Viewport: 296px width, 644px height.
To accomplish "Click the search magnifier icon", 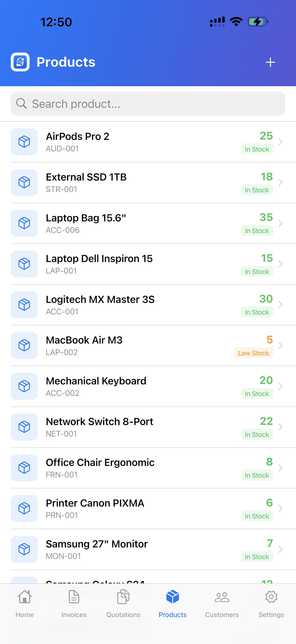I will pyautogui.click(x=22, y=104).
